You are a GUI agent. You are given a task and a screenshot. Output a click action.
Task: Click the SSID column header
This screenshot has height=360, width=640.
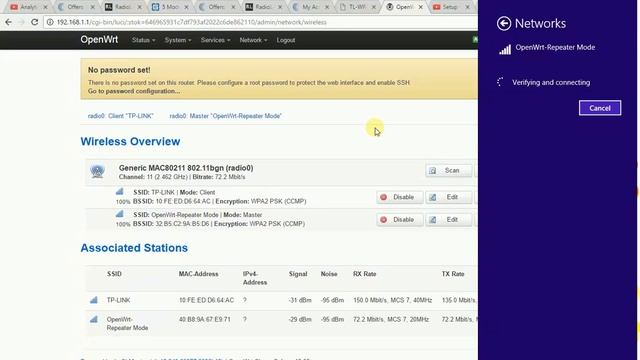(x=114, y=274)
